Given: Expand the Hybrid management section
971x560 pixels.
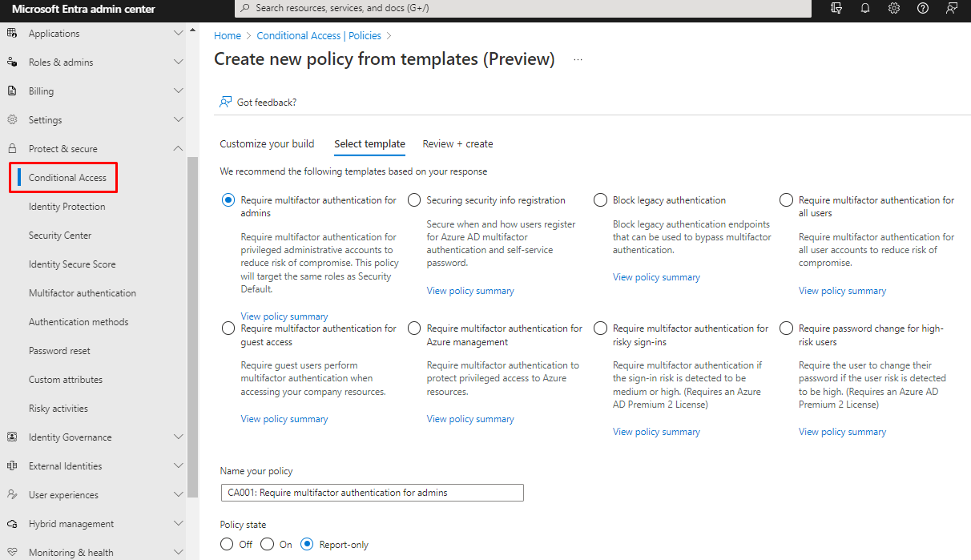Looking at the screenshot, I should (x=178, y=524).
